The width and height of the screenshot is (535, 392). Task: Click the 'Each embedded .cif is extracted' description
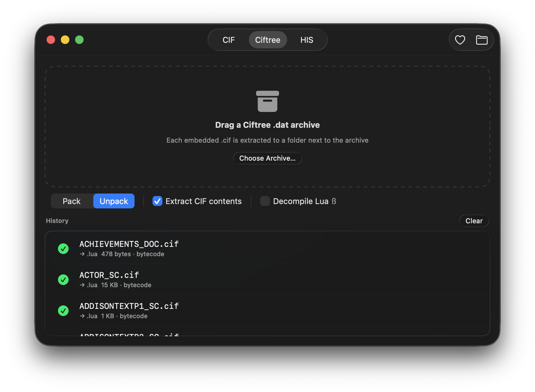pyautogui.click(x=267, y=140)
